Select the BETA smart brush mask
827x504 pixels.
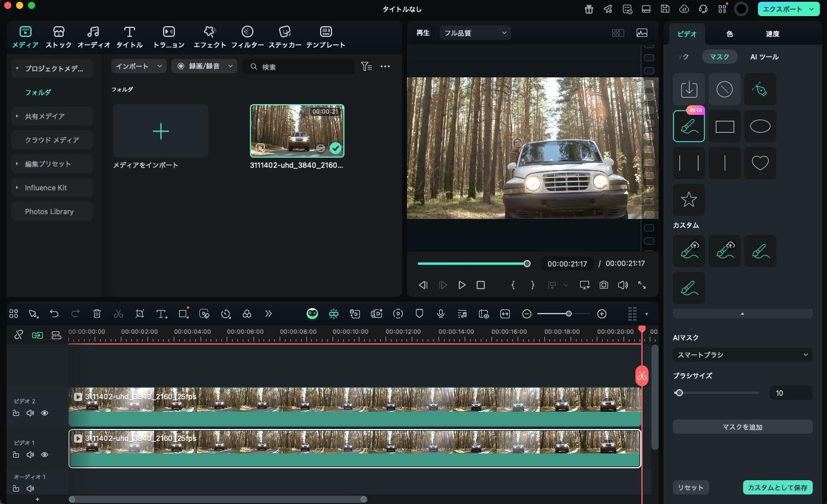coord(689,126)
